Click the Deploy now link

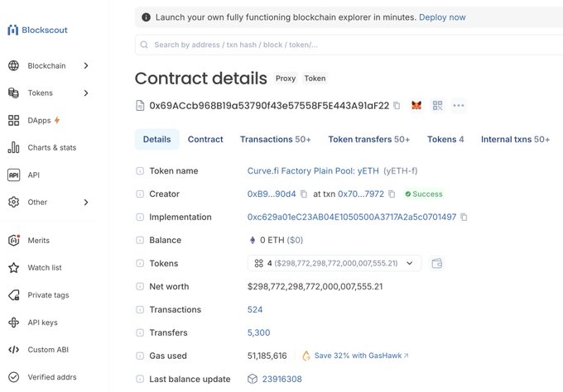442,17
